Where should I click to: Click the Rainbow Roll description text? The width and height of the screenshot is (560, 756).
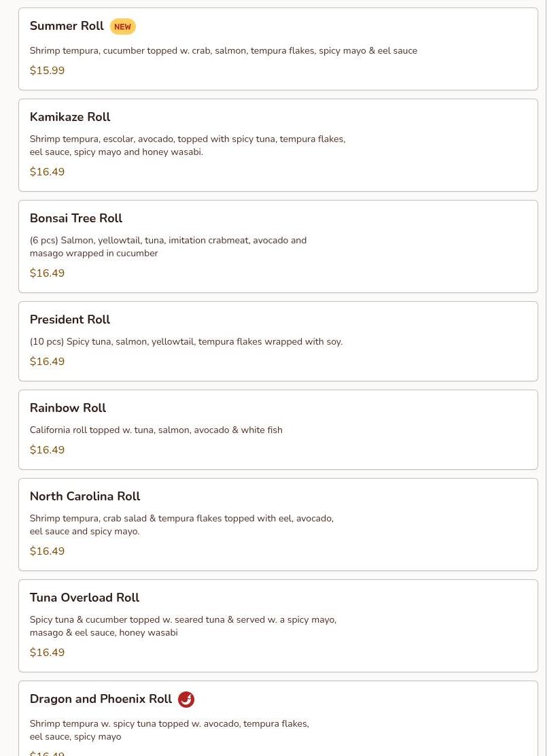156,430
